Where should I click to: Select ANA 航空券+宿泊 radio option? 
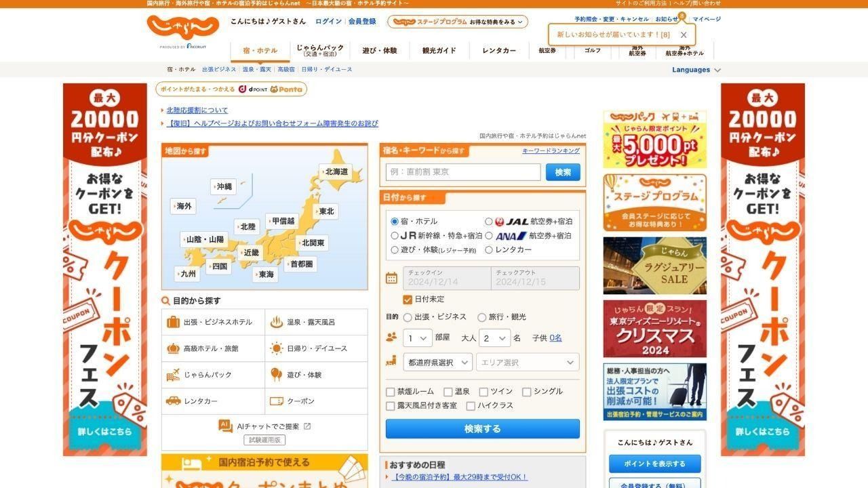click(x=489, y=236)
